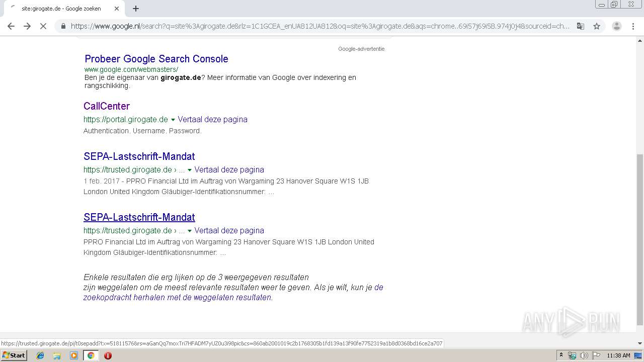Go back to the previous page

[11, 26]
